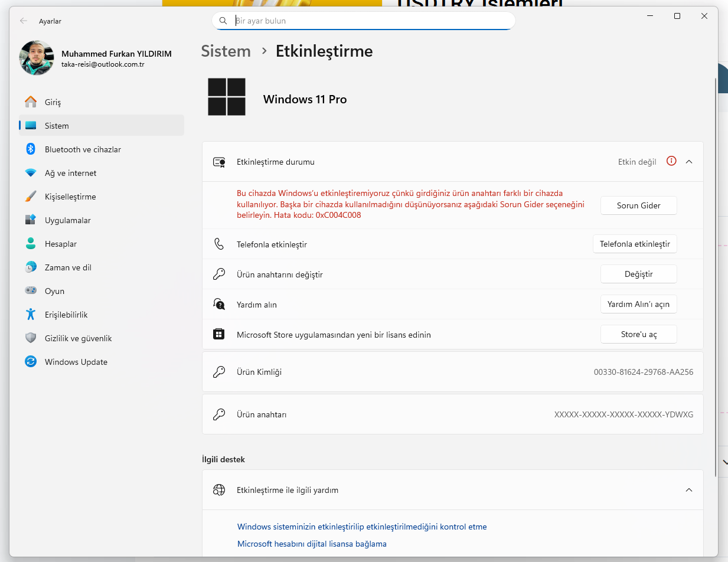This screenshot has height=562, width=728.
Task: Open Kişiselleştirme section
Action: click(102, 197)
